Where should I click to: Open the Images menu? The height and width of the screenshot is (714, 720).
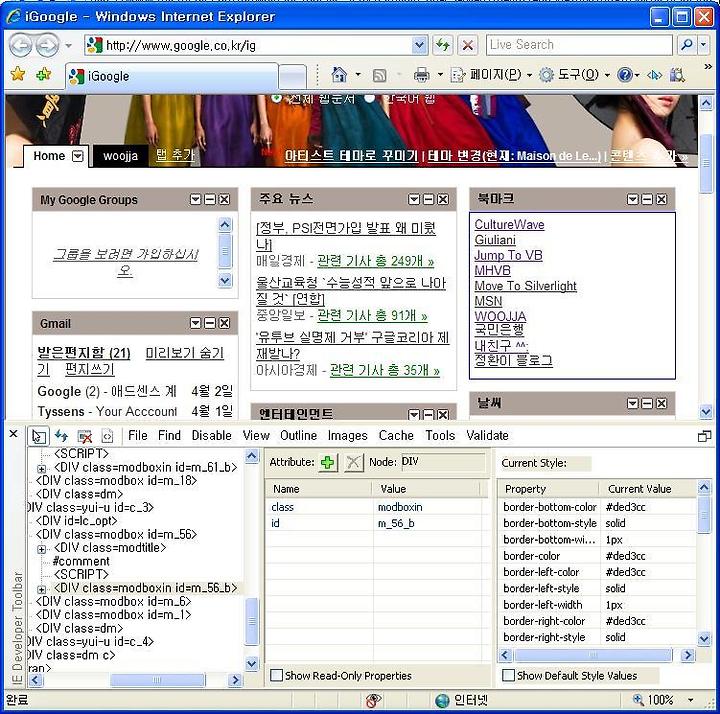pyautogui.click(x=348, y=435)
